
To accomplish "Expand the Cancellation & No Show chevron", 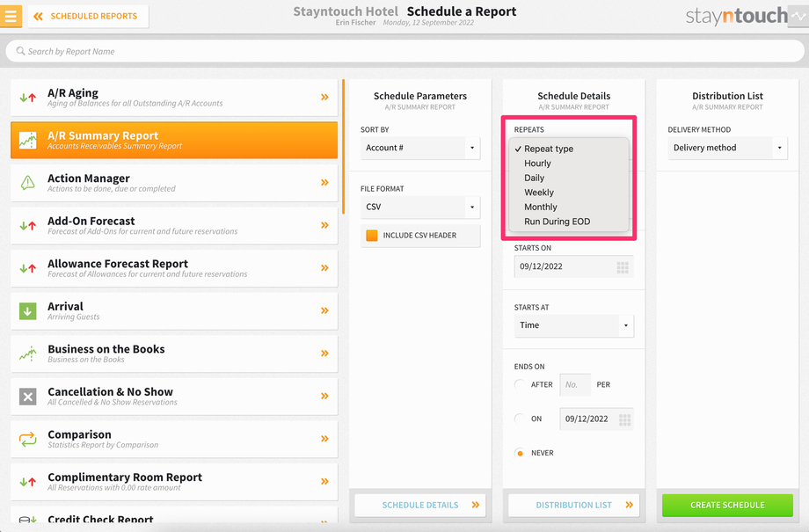I will (324, 396).
